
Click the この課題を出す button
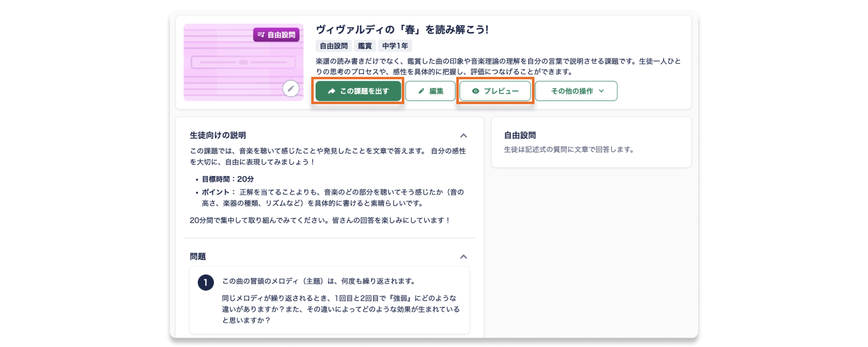click(x=358, y=90)
